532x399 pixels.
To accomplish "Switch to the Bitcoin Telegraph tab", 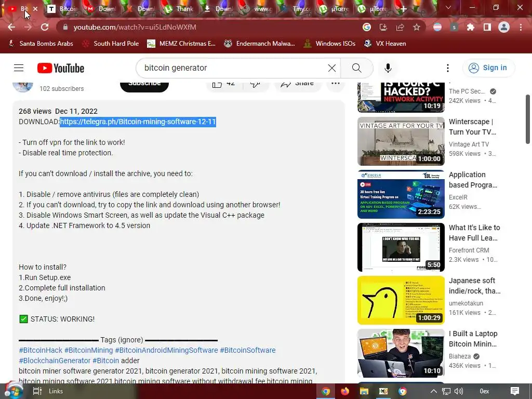I will pos(63,9).
